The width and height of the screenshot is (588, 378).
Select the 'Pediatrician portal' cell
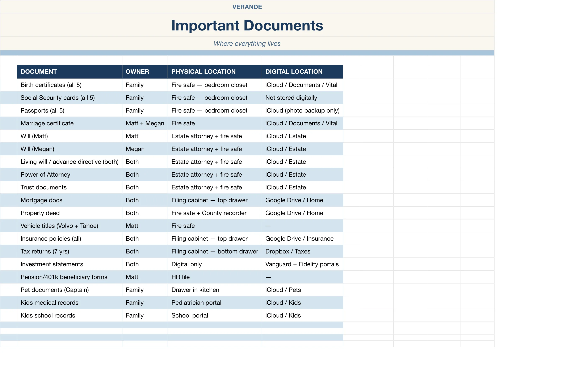click(215, 303)
